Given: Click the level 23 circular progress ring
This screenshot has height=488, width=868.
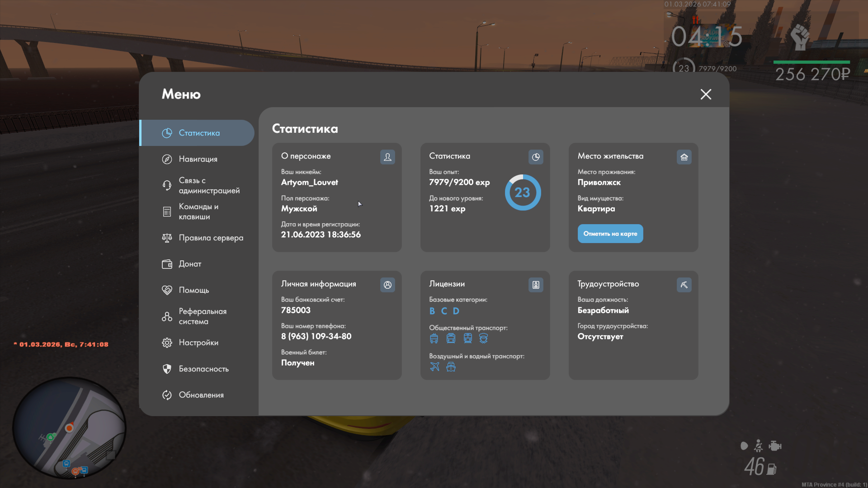Looking at the screenshot, I should coord(523,192).
